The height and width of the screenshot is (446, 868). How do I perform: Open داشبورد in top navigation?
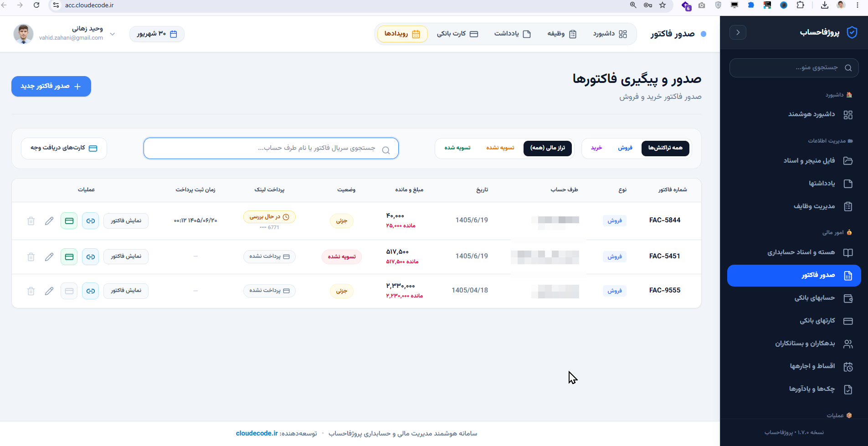[x=610, y=34]
